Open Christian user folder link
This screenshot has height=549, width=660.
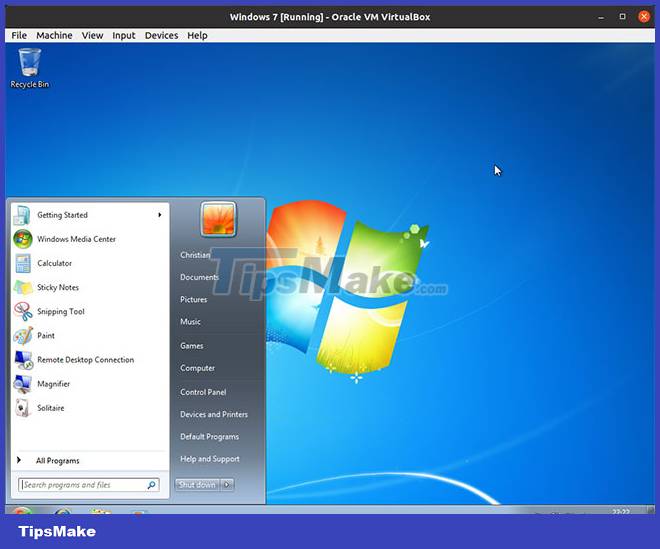coord(195,255)
